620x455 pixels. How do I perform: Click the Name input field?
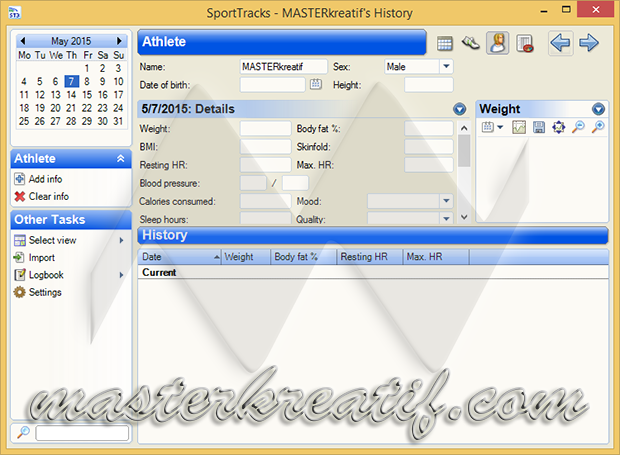(284, 66)
